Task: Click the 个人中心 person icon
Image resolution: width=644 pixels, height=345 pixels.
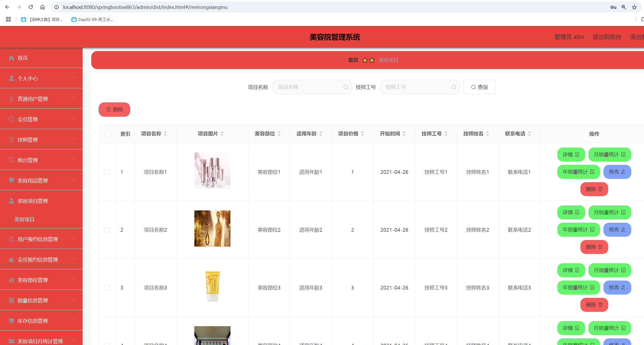Action: point(12,78)
